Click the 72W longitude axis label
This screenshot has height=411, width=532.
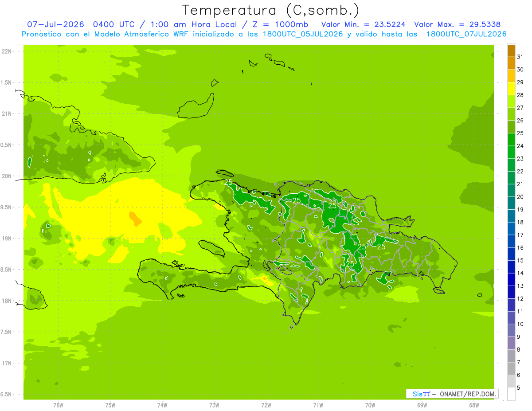click(266, 405)
